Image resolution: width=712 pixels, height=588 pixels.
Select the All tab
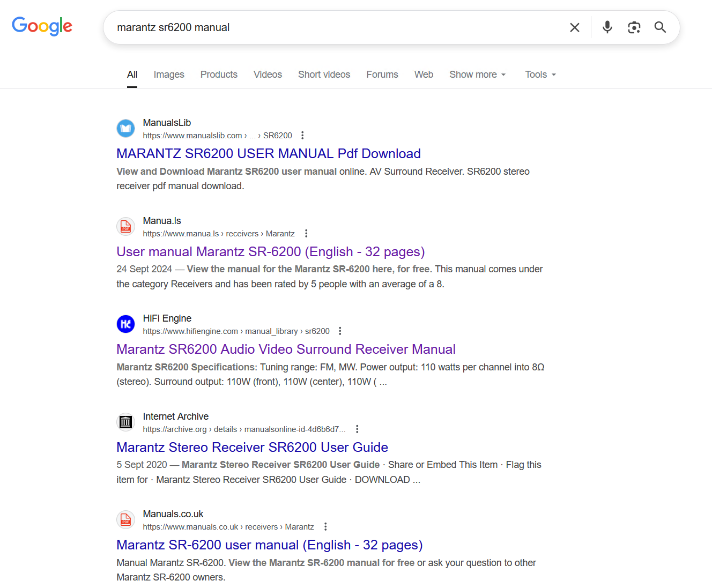(132, 75)
